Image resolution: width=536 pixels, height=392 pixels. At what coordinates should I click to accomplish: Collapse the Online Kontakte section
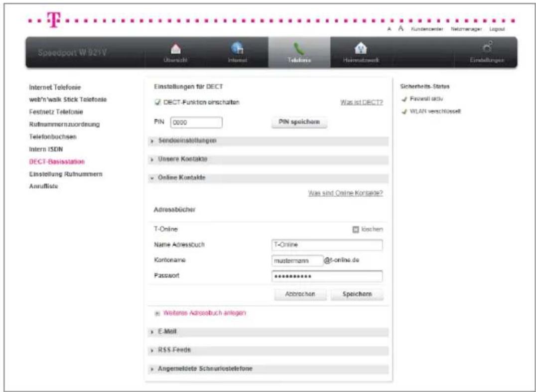click(x=268, y=178)
